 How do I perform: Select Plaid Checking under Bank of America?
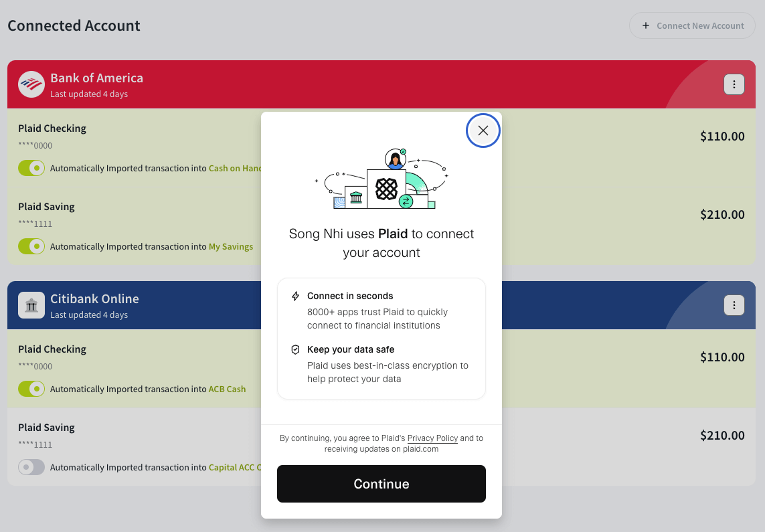[52, 128]
